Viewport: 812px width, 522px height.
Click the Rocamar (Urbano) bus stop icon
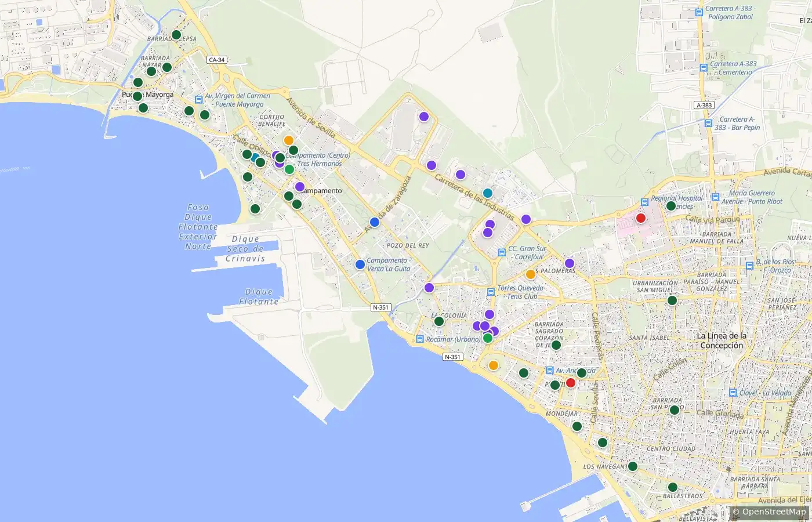[419, 339]
